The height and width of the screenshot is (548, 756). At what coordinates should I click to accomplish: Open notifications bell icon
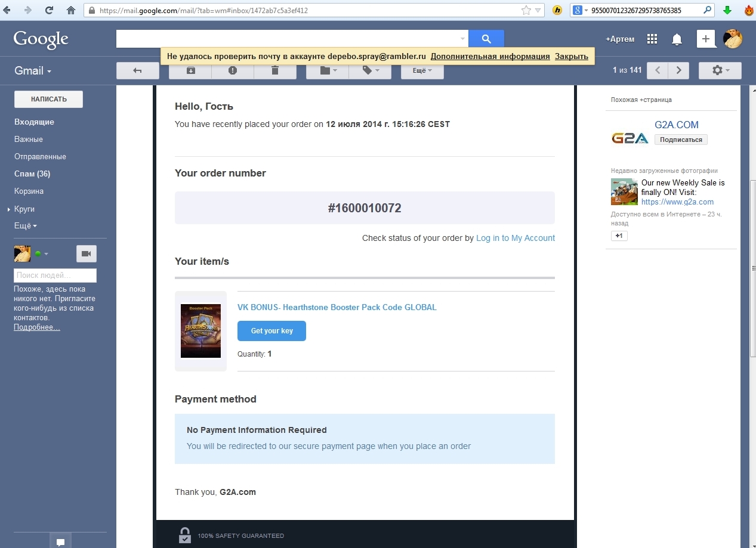coord(677,39)
